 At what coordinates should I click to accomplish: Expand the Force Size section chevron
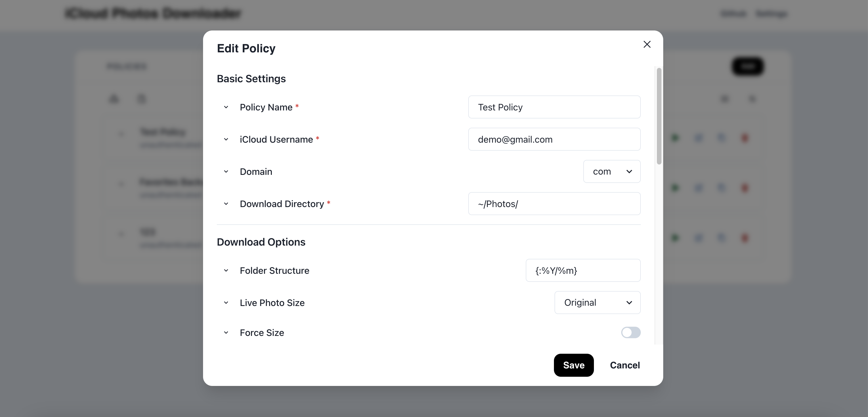click(x=226, y=332)
